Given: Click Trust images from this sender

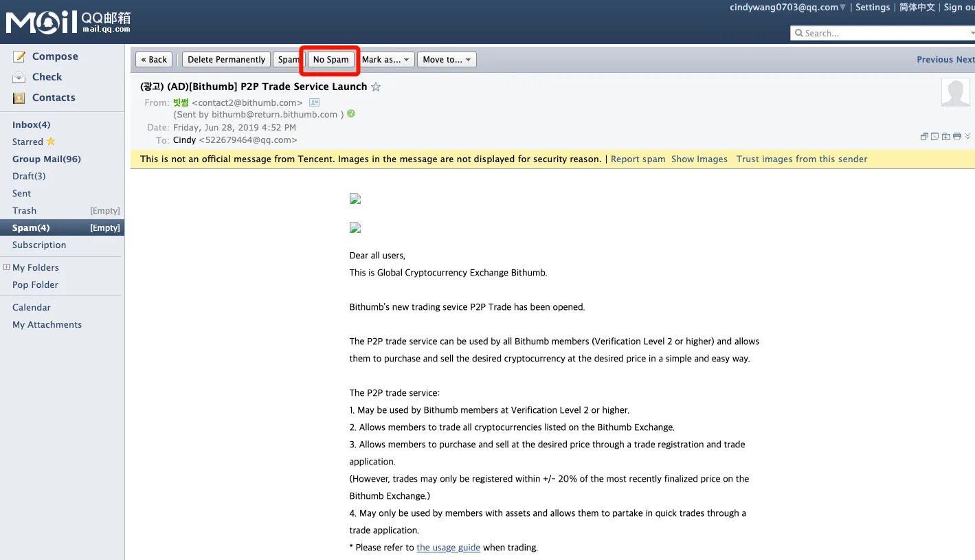Looking at the screenshot, I should pos(802,159).
